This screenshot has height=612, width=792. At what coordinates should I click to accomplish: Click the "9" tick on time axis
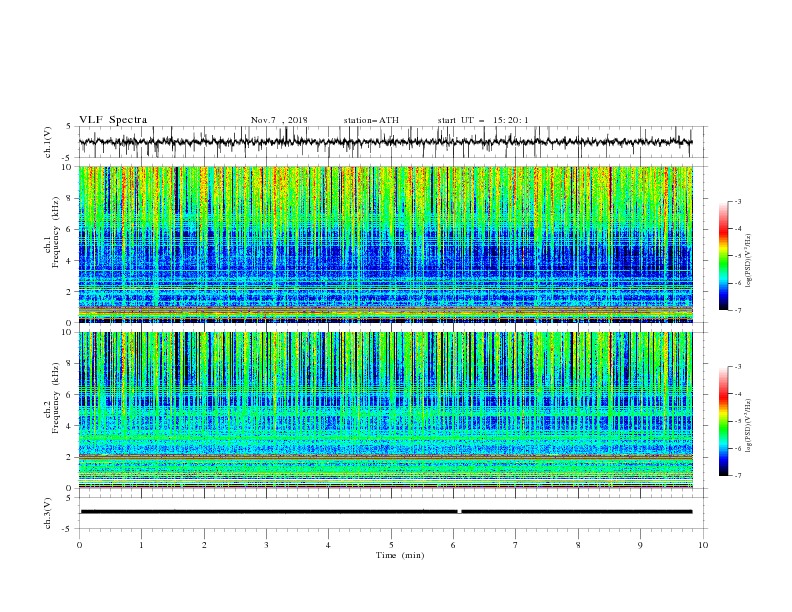(640, 545)
